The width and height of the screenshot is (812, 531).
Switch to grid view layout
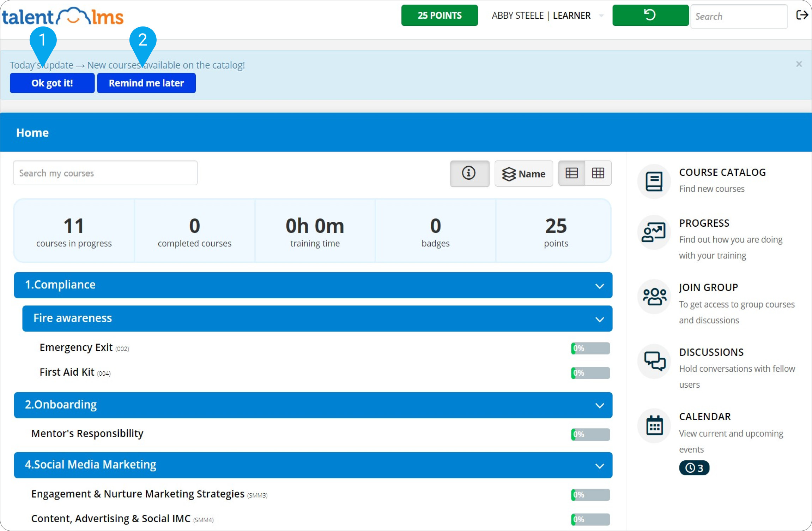(x=598, y=173)
